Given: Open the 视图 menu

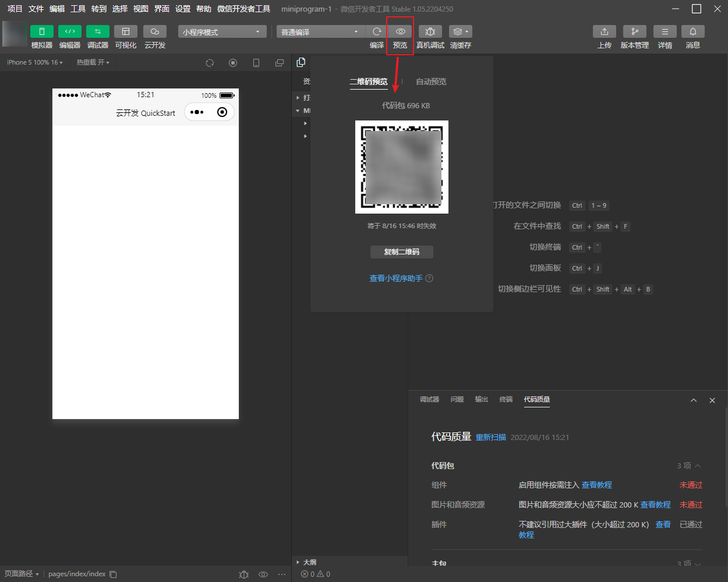Looking at the screenshot, I should point(141,9).
